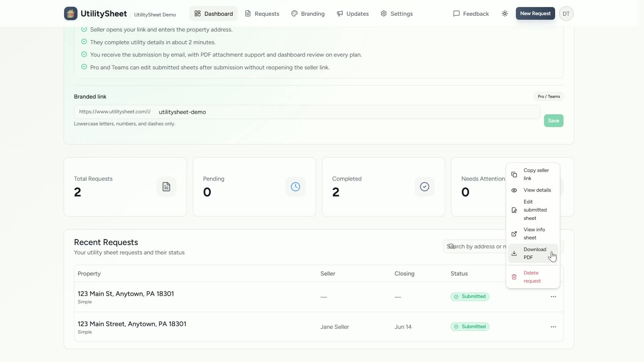Click the UtilitySheet Demo workspace label
Image resolution: width=644 pixels, height=362 pixels.
155,15
